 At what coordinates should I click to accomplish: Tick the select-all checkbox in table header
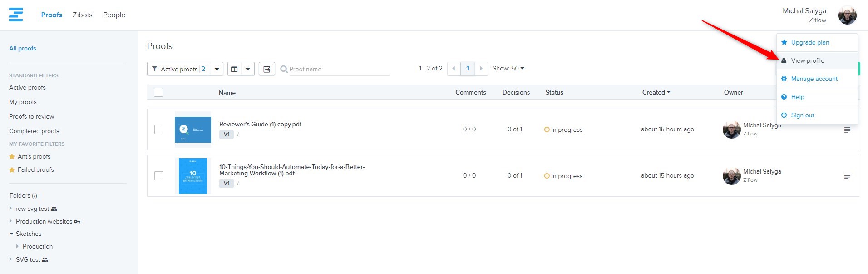pos(158,93)
